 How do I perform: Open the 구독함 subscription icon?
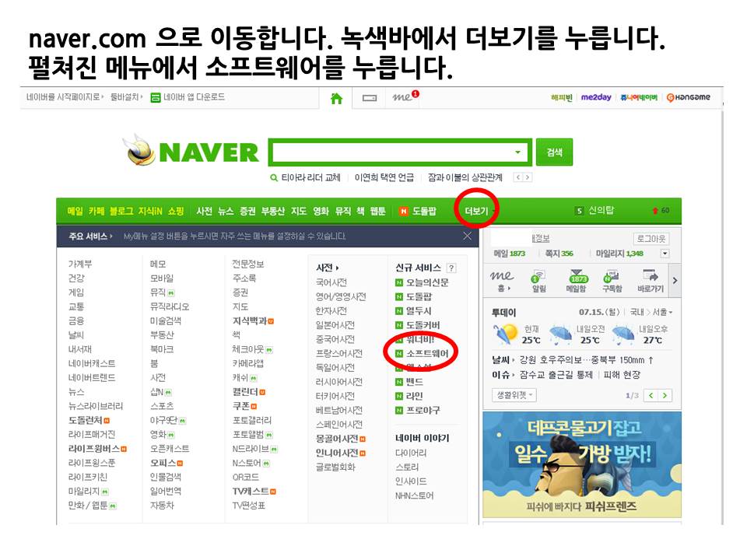tap(612, 281)
